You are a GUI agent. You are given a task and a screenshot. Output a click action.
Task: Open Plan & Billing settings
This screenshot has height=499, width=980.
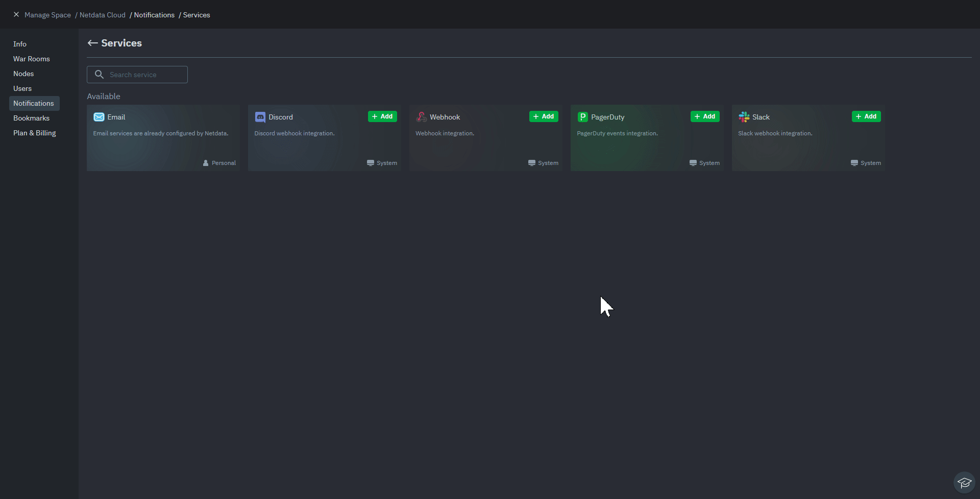click(34, 133)
